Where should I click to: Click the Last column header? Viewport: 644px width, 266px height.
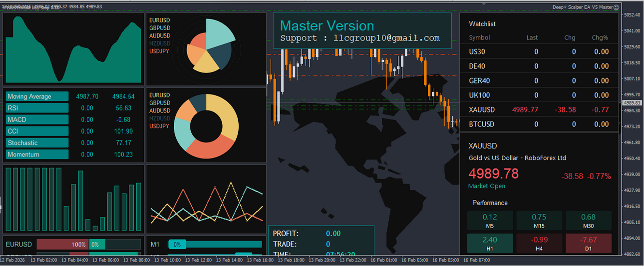point(532,37)
